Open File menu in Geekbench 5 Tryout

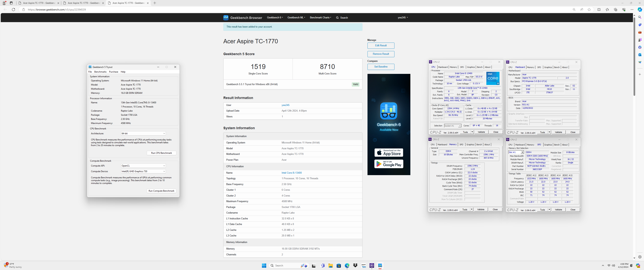click(90, 72)
